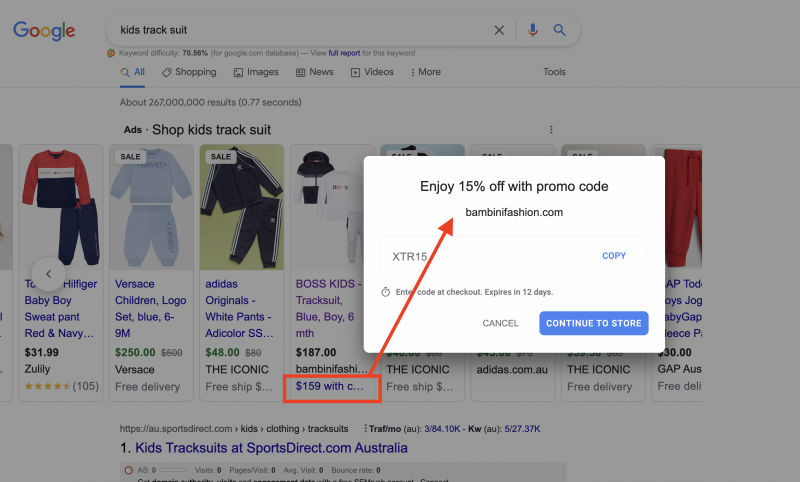Click the Google logo
The width and height of the screenshot is (800, 482).
44,31
